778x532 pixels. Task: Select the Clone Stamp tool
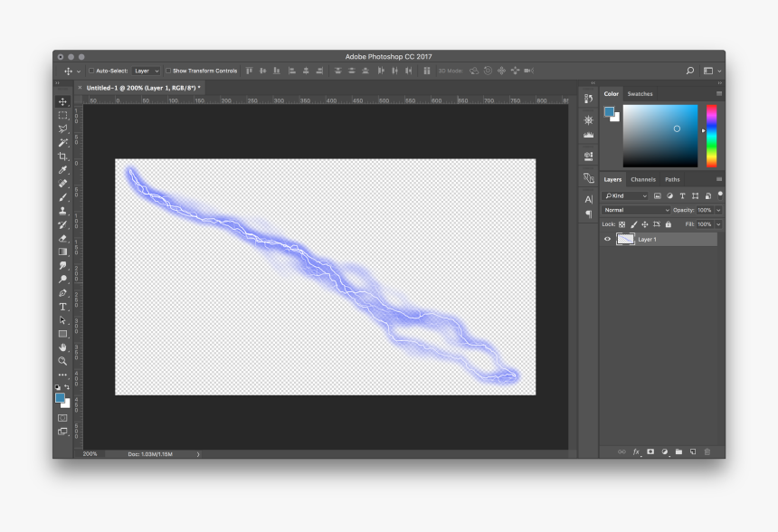click(x=63, y=210)
